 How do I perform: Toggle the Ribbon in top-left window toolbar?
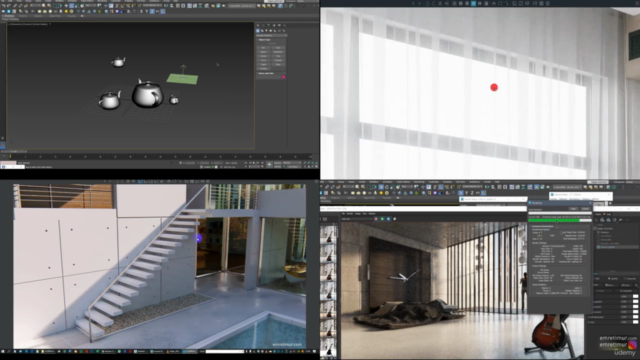[x=189, y=6]
